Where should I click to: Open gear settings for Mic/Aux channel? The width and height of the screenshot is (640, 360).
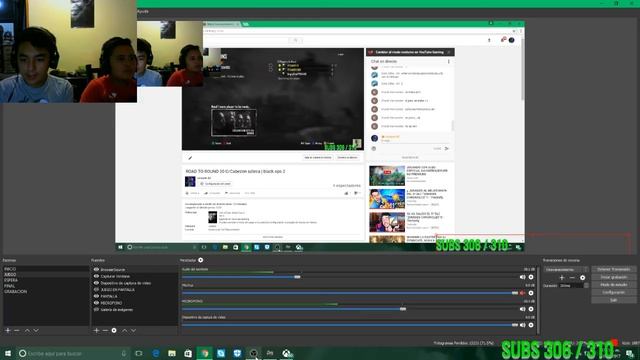[x=531, y=293]
